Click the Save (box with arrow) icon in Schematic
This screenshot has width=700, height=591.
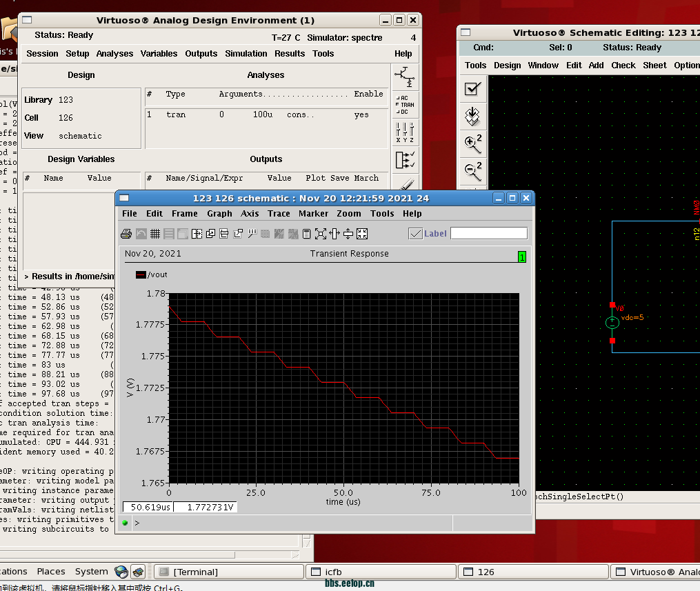(473, 116)
